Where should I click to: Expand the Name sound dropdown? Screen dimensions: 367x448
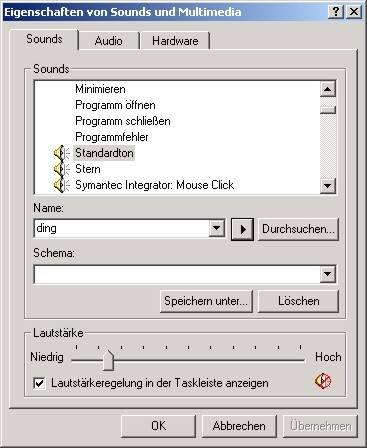tap(217, 228)
